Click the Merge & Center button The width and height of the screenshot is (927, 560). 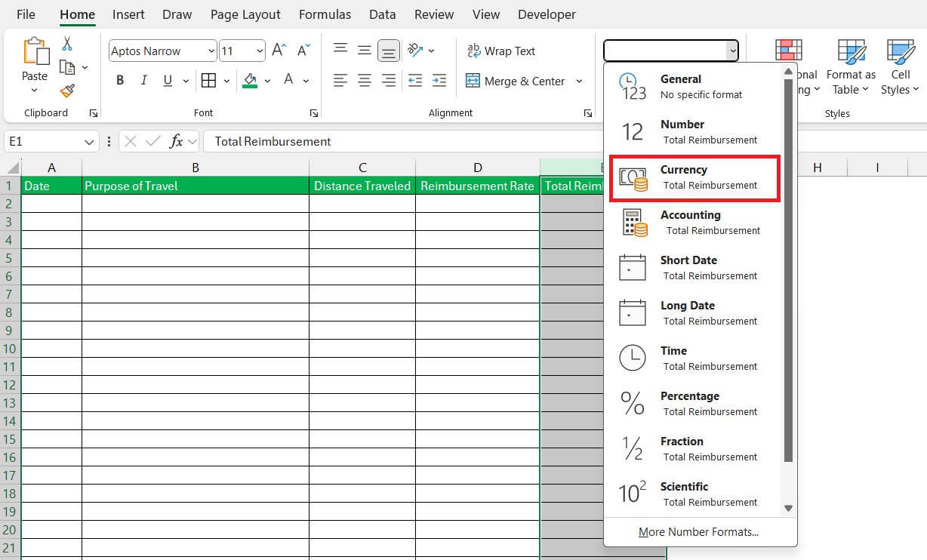[516, 81]
